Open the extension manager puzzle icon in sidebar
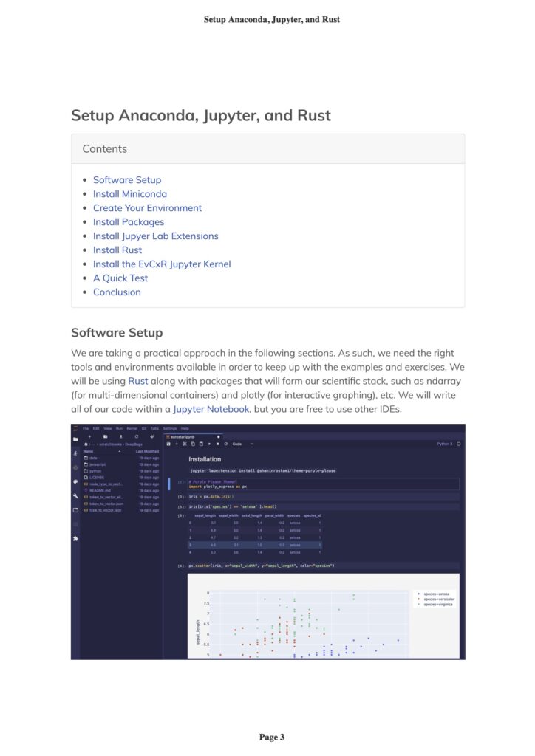The width and height of the screenshot is (535, 756). pyautogui.click(x=75, y=538)
